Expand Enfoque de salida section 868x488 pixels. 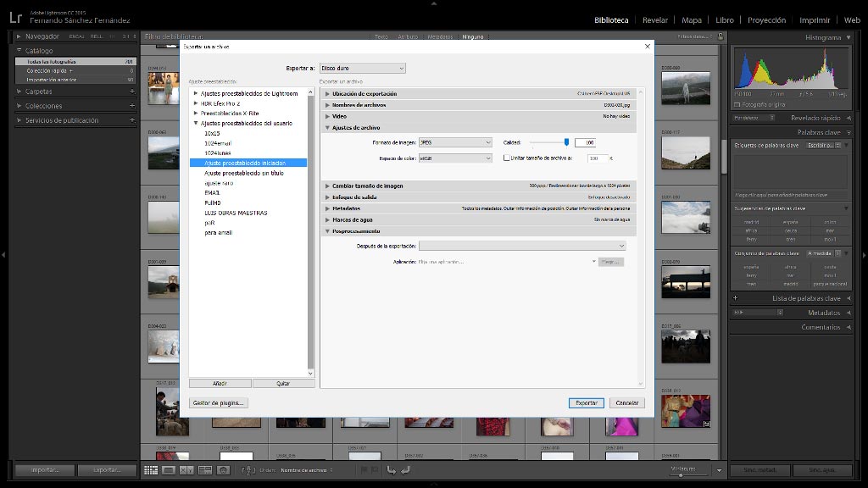328,197
